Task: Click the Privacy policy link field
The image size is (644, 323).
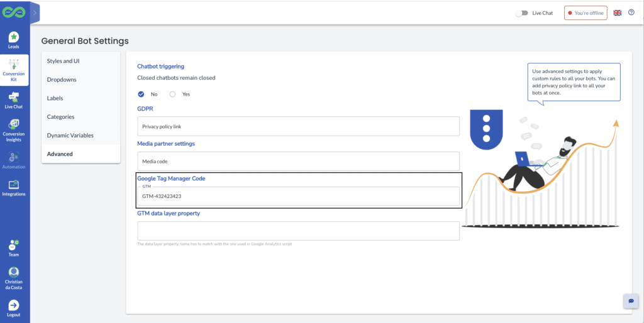Action: tap(298, 126)
